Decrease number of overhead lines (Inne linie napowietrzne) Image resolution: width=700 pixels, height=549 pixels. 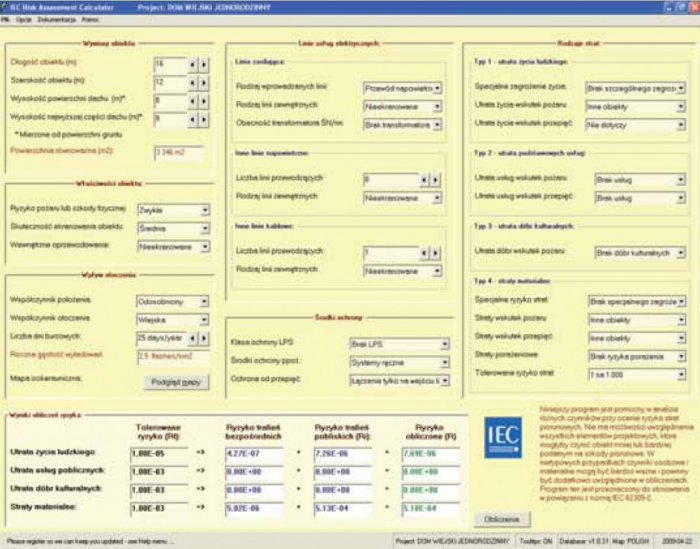(x=424, y=180)
